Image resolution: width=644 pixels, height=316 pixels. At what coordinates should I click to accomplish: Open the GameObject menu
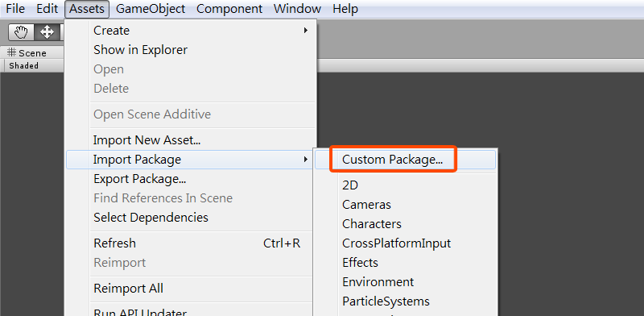(x=151, y=9)
